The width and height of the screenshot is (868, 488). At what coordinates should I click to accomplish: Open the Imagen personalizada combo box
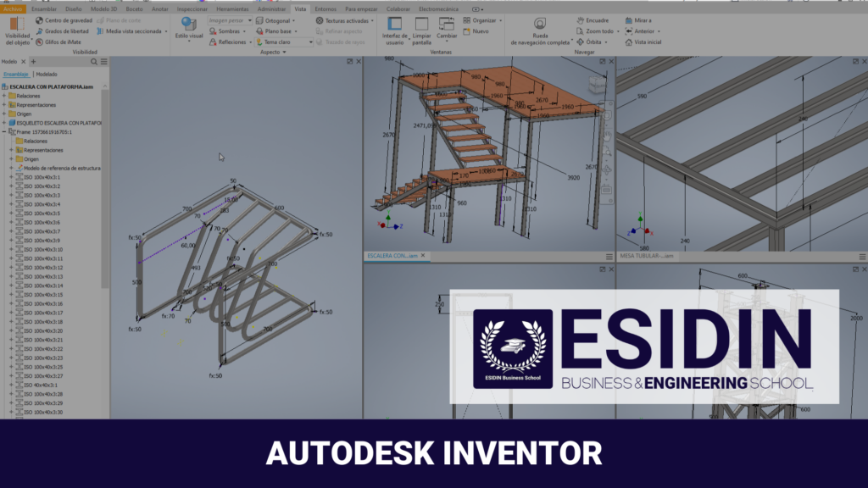230,20
